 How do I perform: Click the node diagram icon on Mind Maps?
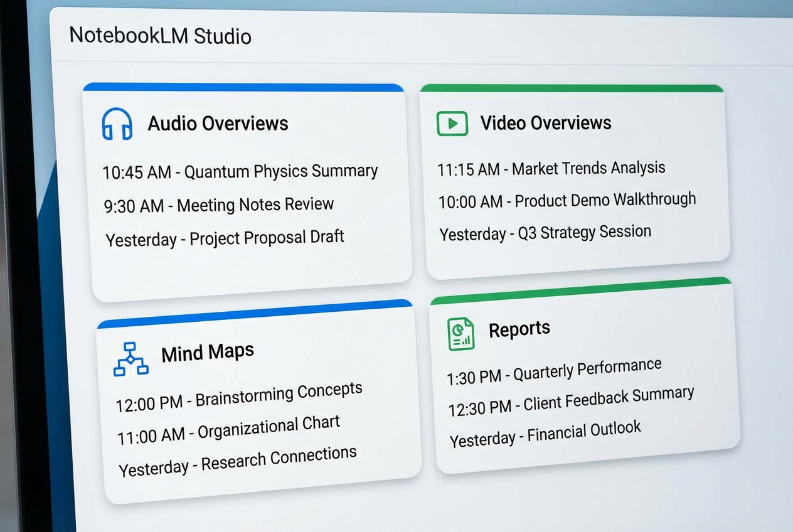130,359
